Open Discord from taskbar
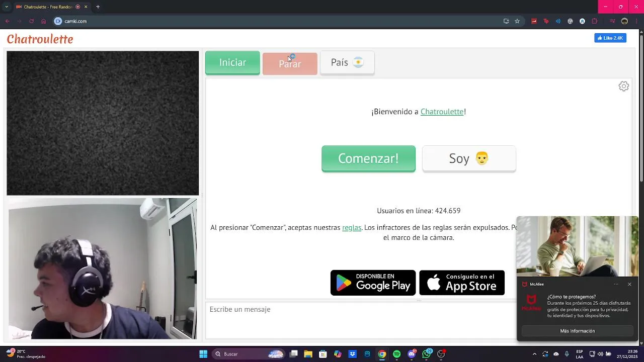Viewport: 644px width, 362px height. pyautogui.click(x=412, y=354)
